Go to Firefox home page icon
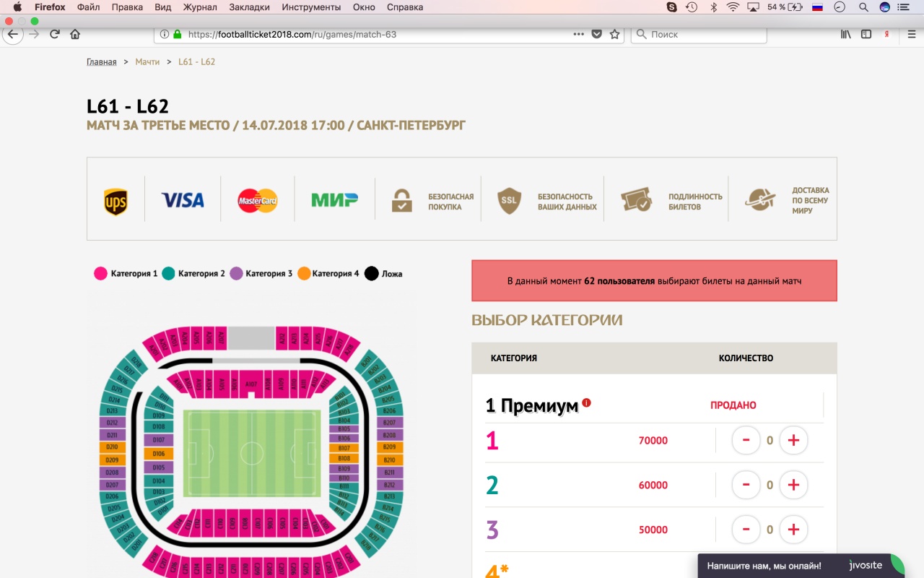Screen dimensions: 924x578 (75, 34)
